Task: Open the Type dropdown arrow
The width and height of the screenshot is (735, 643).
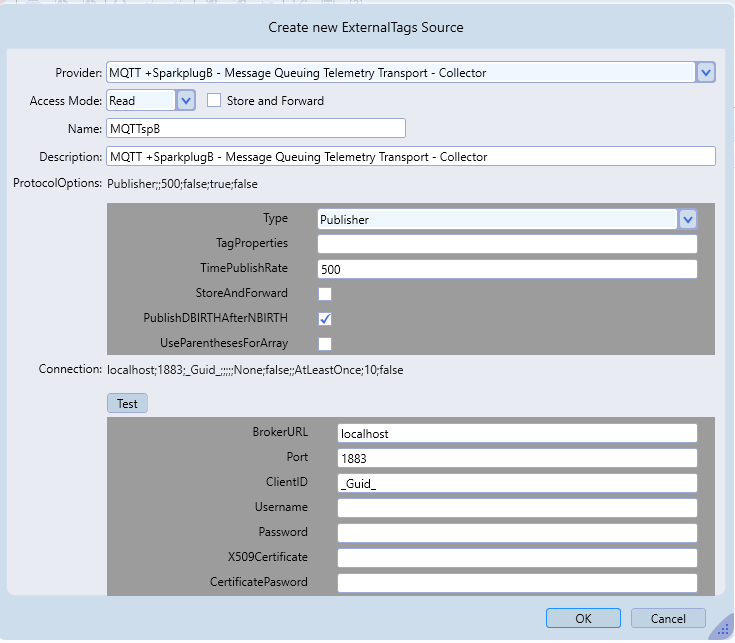Action: [688, 219]
